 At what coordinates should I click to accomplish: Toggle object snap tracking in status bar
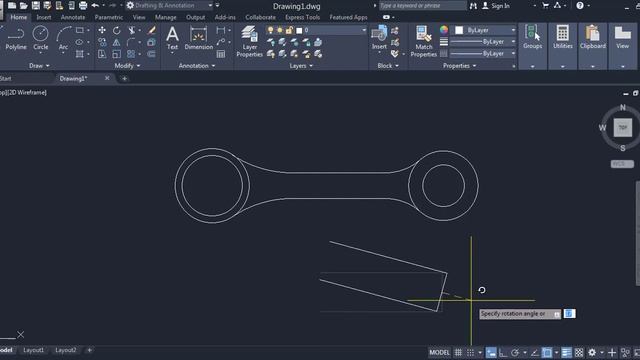pos(535,353)
